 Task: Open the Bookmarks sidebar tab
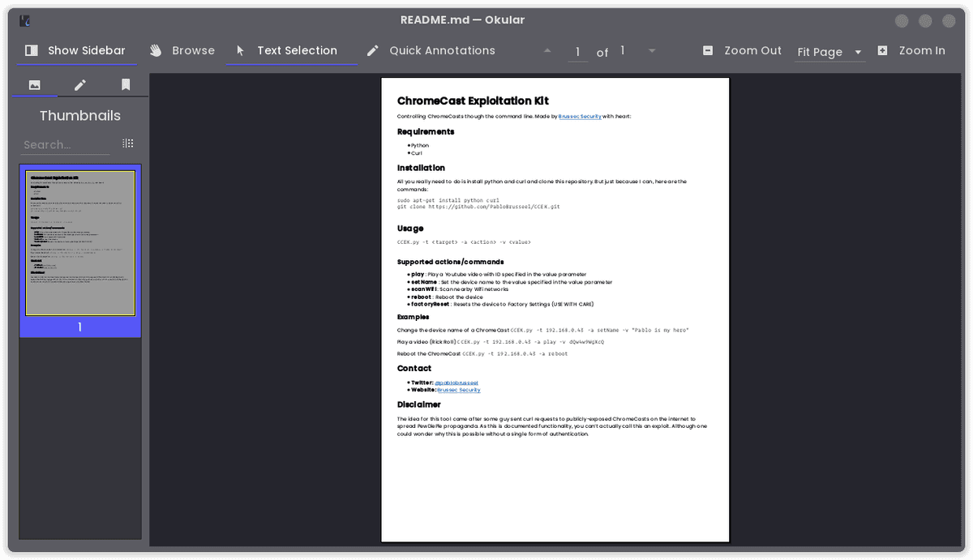126,84
